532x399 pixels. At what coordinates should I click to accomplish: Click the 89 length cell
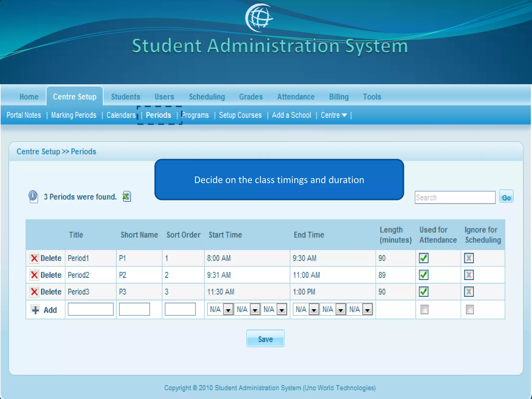(x=396, y=275)
